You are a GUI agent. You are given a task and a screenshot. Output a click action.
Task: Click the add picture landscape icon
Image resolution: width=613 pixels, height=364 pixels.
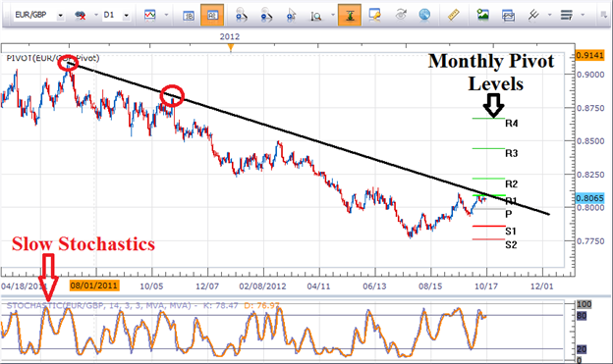[483, 15]
